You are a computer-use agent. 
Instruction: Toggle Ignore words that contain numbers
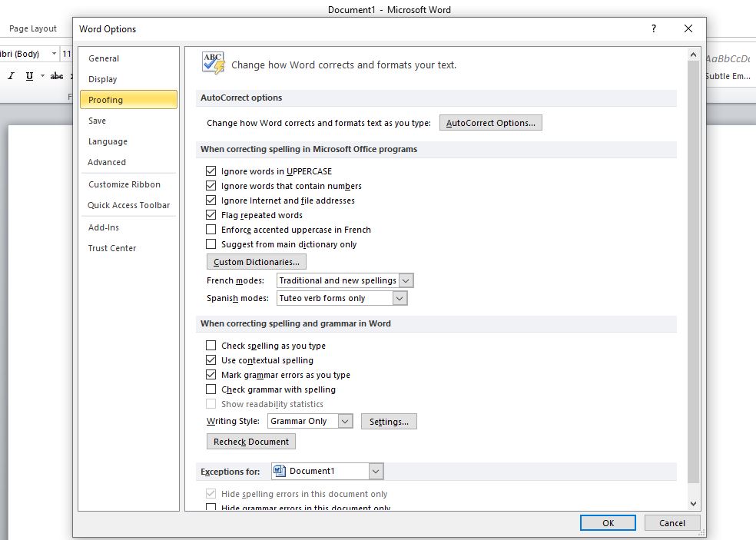click(211, 185)
